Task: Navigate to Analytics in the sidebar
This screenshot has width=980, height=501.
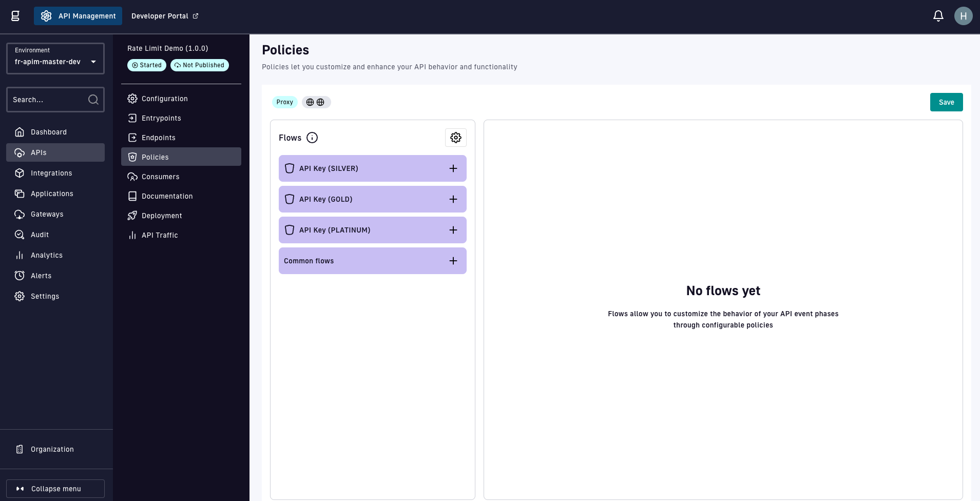Action: [46, 255]
